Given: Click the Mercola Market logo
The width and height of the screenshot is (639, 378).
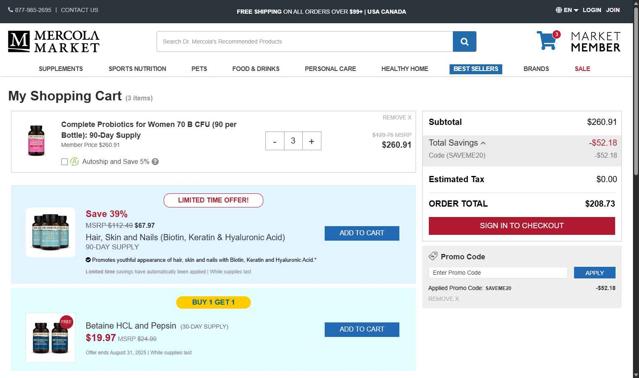Looking at the screenshot, I should 54,42.
